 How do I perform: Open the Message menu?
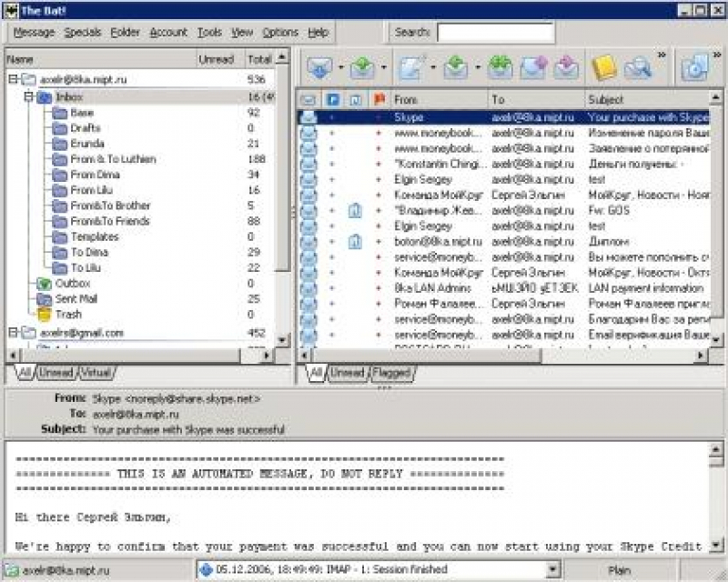tap(34, 32)
